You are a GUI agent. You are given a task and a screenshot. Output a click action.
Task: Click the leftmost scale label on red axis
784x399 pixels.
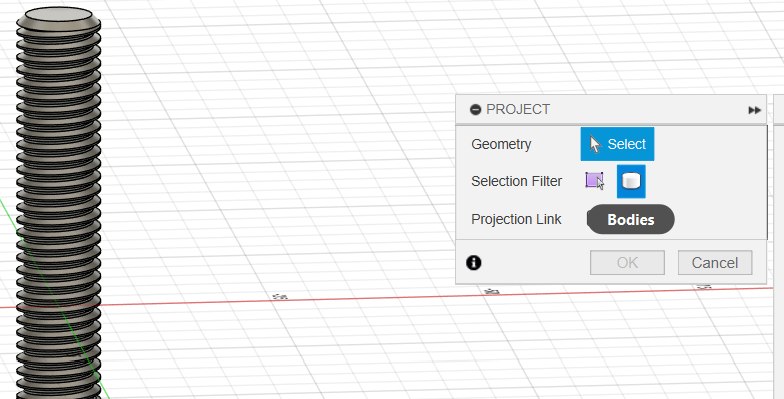point(280,296)
